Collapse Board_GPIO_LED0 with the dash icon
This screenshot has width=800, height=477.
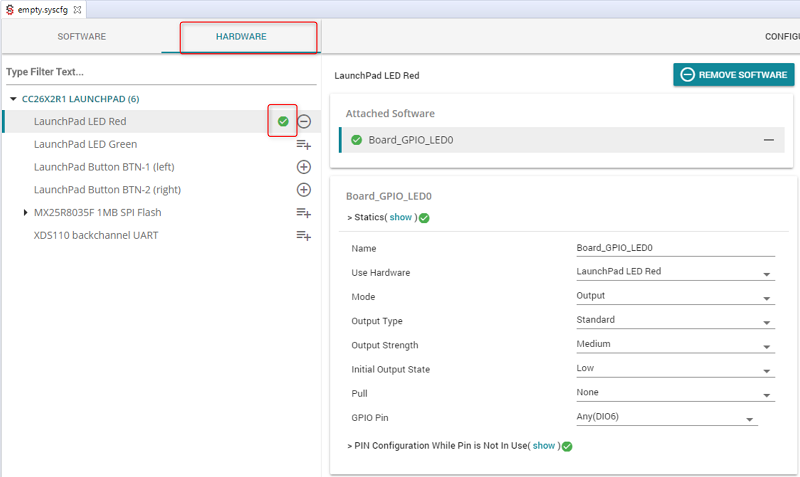coord(768,140)
